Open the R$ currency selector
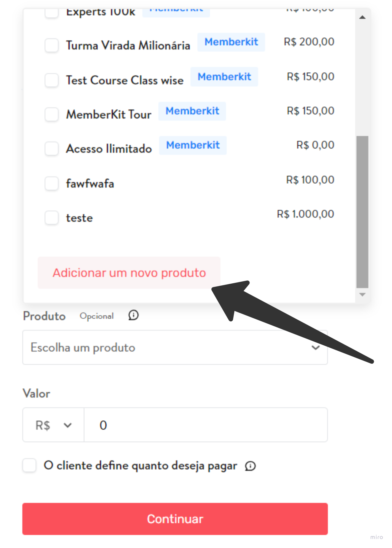Viewport: 392px width, 548px height. [x=53, y=425]
